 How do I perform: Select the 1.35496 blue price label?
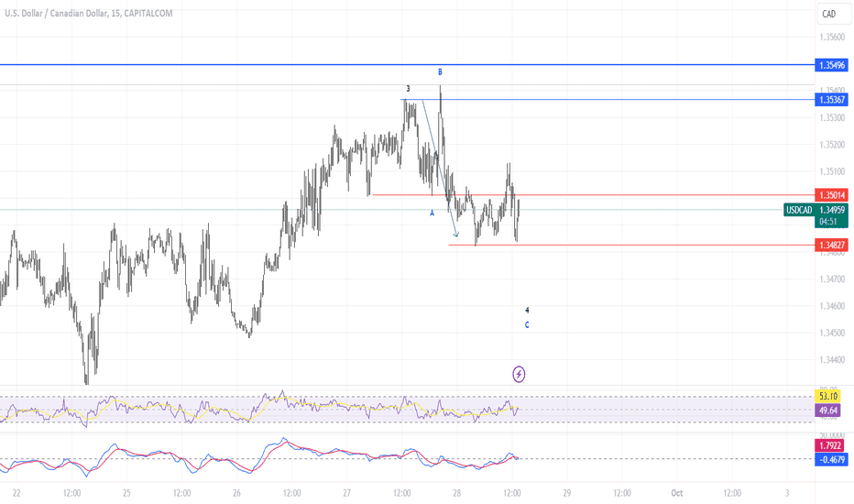831,65
